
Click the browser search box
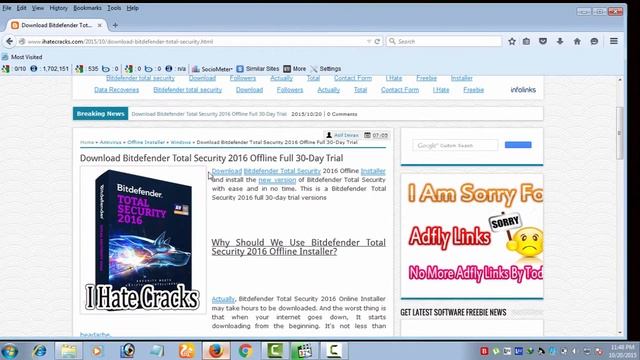(x=444, y=41)
